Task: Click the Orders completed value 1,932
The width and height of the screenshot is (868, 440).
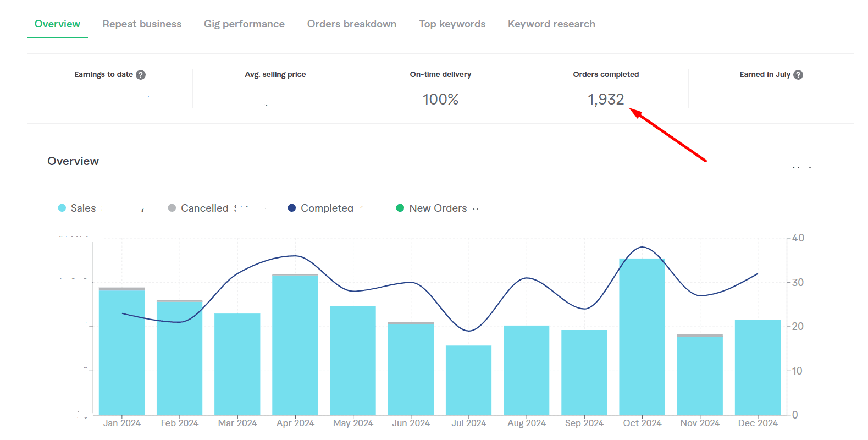Action: click(x=606, y=100)
